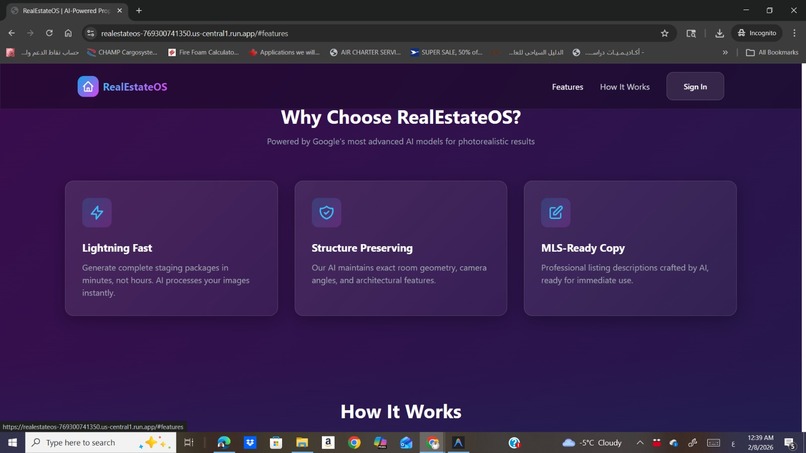Open the weather widget showing -5°C Cloudy
This screenshot has width=806, height=453.
pos(592,443)
